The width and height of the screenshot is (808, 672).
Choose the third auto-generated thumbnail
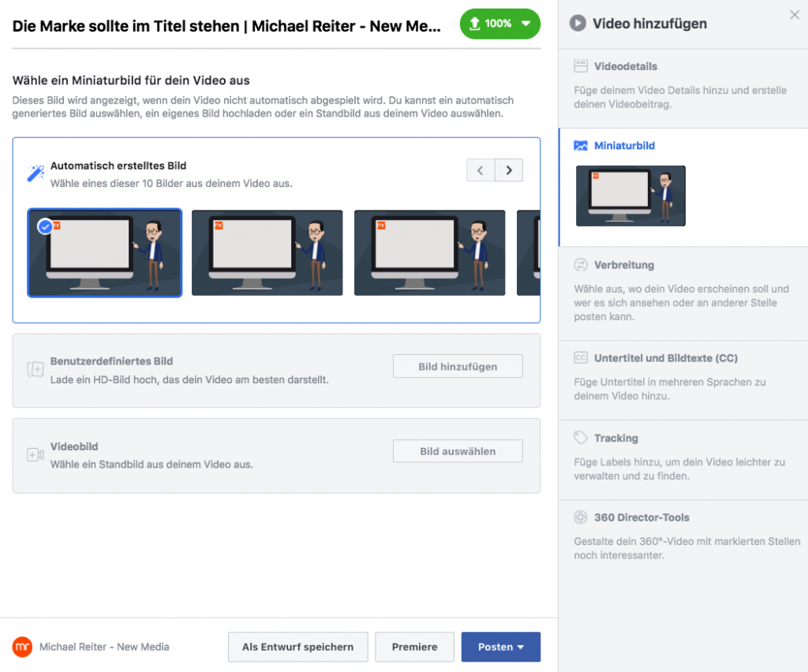(429, 252)
